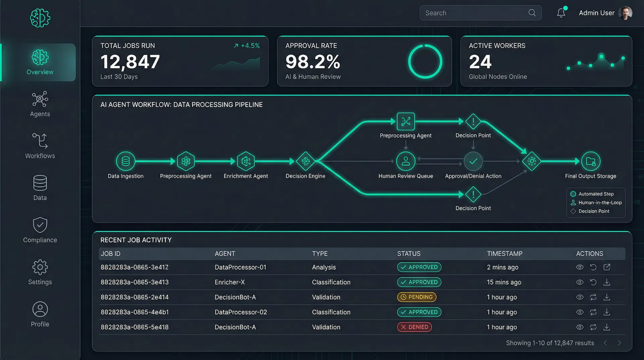Image resolution: width=644 pixels, height=360 pixels.
Task: Click the PENDING status badge
Action: point(417,297)
